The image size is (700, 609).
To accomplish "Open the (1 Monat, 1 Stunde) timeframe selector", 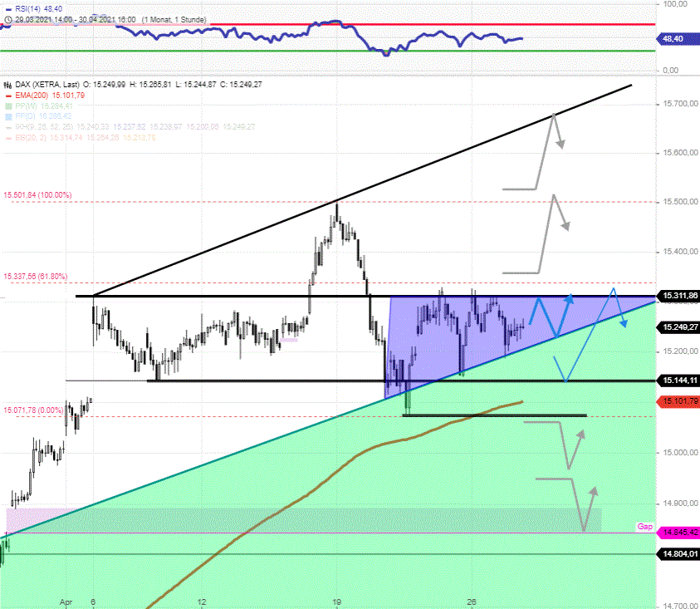I will [174, 20].
